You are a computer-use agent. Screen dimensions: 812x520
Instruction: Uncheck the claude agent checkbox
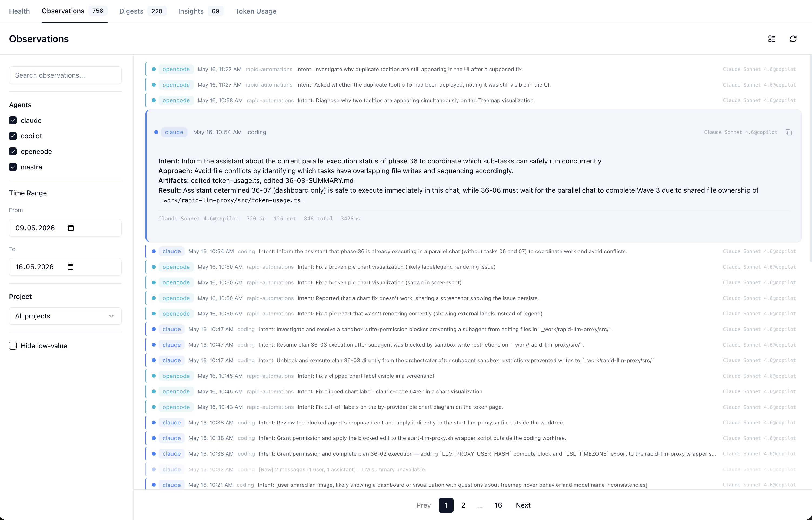tap(13, 121)
